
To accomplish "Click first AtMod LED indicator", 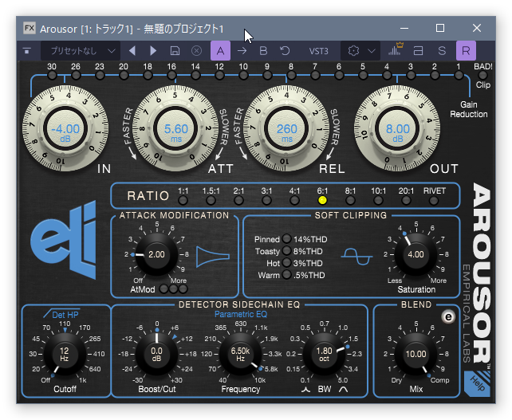I will (164, 289).
